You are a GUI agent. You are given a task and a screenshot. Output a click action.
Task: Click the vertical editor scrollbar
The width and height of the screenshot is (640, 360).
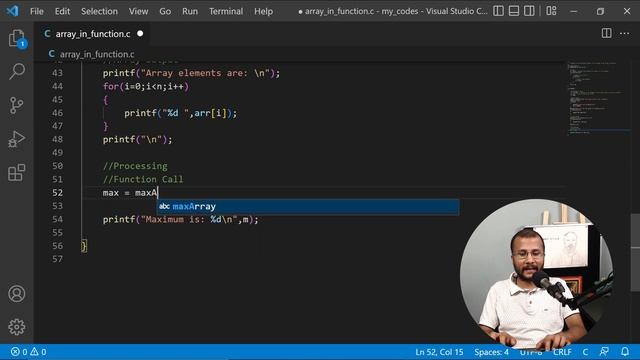click(x=635, y=252)
